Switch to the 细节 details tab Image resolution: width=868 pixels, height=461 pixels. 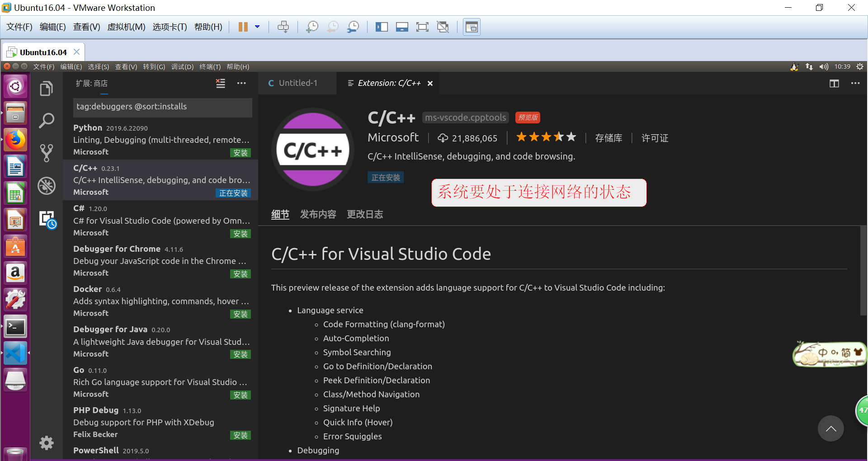pos(280,214)
